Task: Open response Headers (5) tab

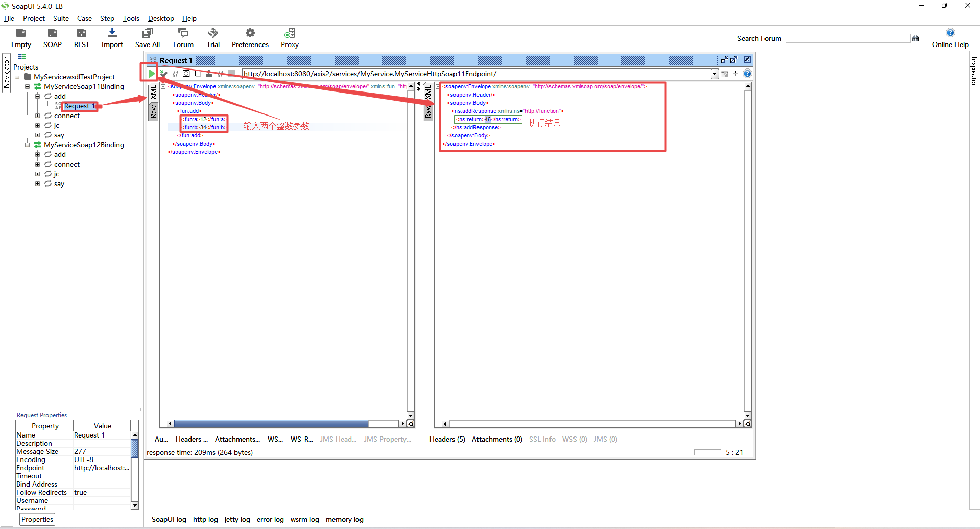Action: click(x=447, y=439)
